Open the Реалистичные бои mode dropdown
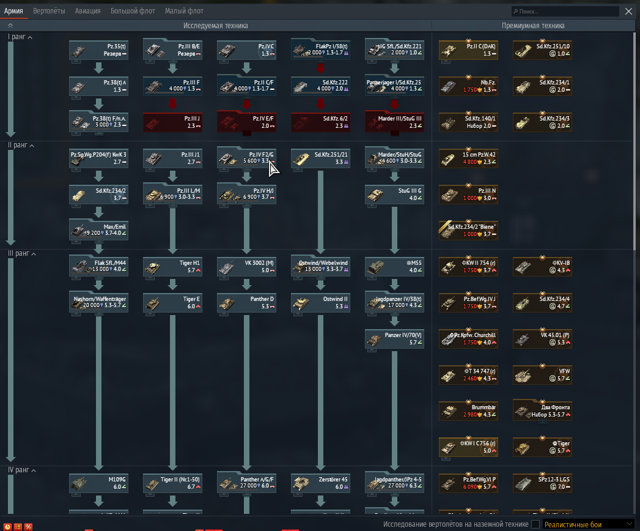 coord(588,524)
